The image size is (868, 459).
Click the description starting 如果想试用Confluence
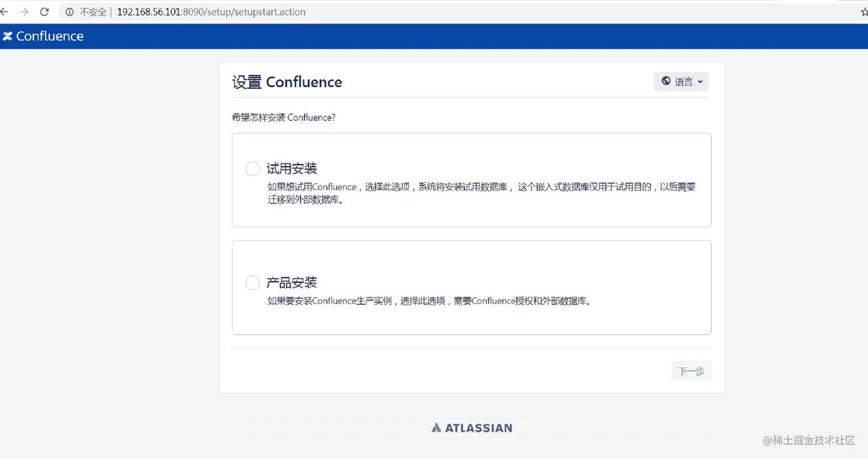point(482,194)
